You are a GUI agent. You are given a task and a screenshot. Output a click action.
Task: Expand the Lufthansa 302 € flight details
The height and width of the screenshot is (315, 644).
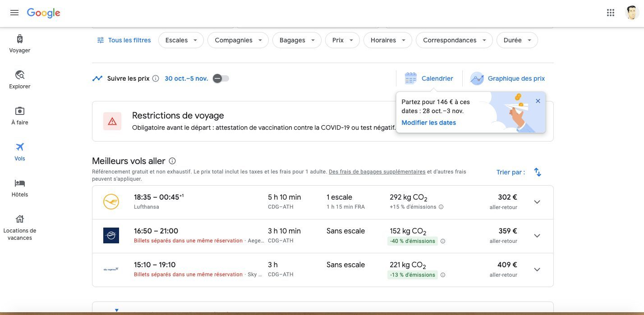click(x=537, y=202)
